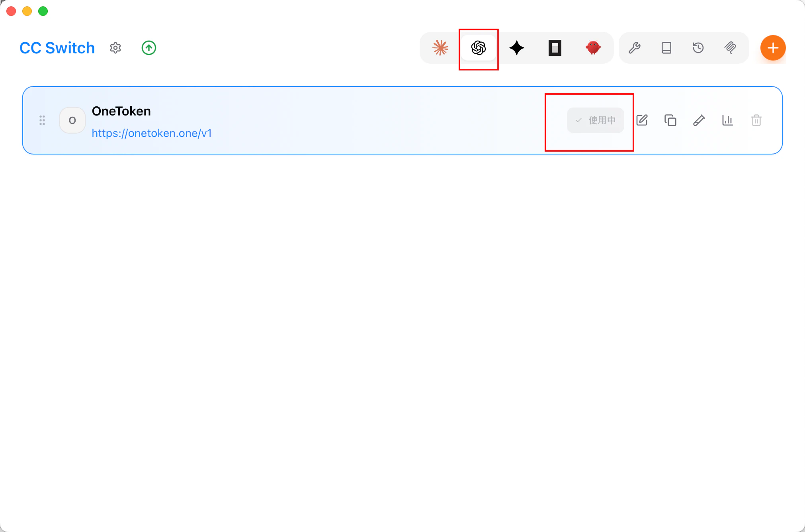Delete OneToken with the trash icon

click(756, 120)
